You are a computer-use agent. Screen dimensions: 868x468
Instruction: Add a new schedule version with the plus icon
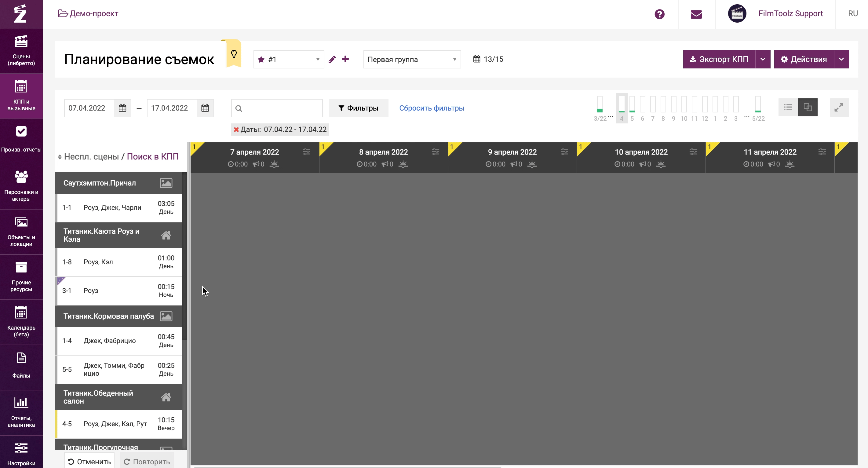(x=345, y=59)
